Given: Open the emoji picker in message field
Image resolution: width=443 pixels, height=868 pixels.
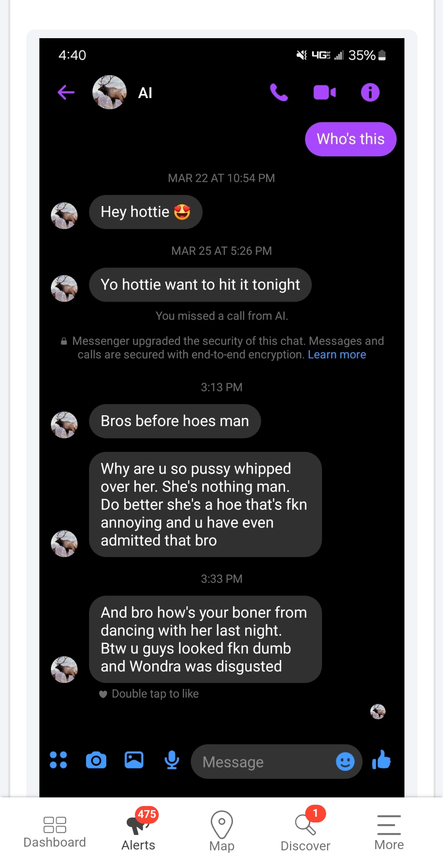Looking at the screenshot, I should 345,761.
